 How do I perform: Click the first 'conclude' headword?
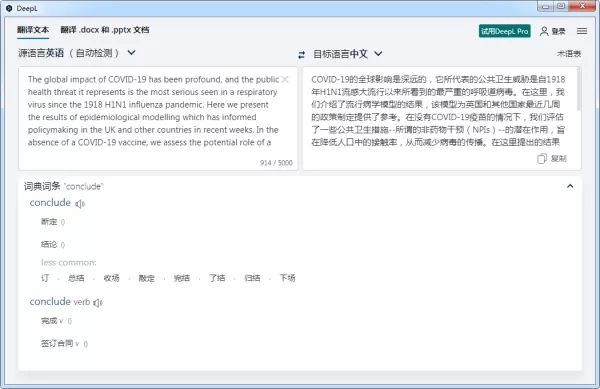(50, 203)
